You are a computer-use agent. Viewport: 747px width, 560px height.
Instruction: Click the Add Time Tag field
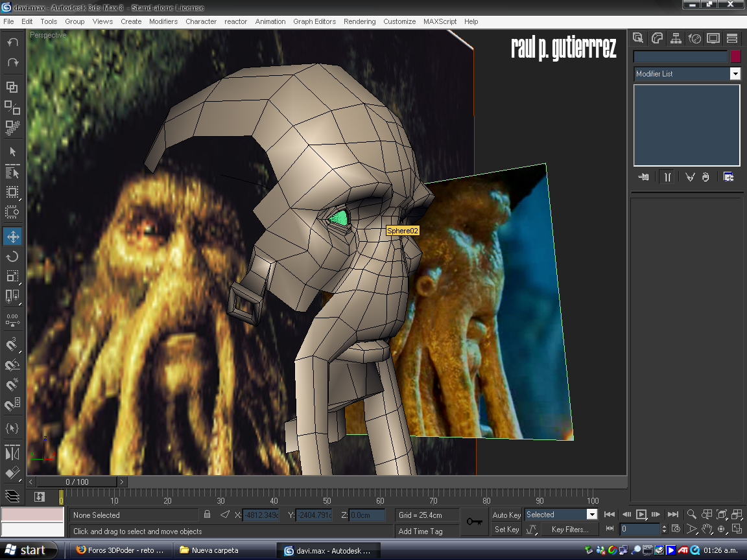pyautogui.click(x=427, y=531)
